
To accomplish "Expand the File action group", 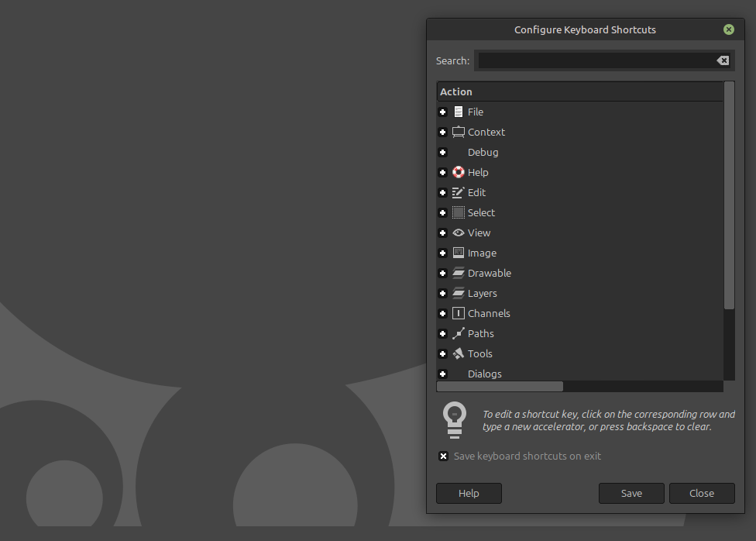I will point(442,112).
